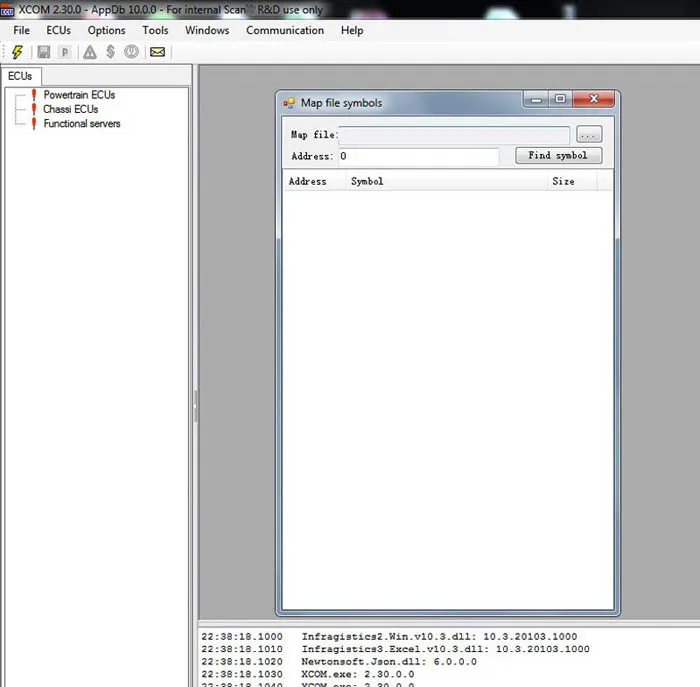Sort by the Size column header

coord(572,181)
